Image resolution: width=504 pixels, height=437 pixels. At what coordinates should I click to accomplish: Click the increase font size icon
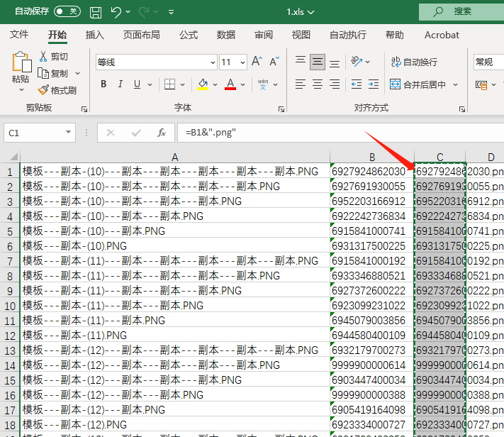257,61
